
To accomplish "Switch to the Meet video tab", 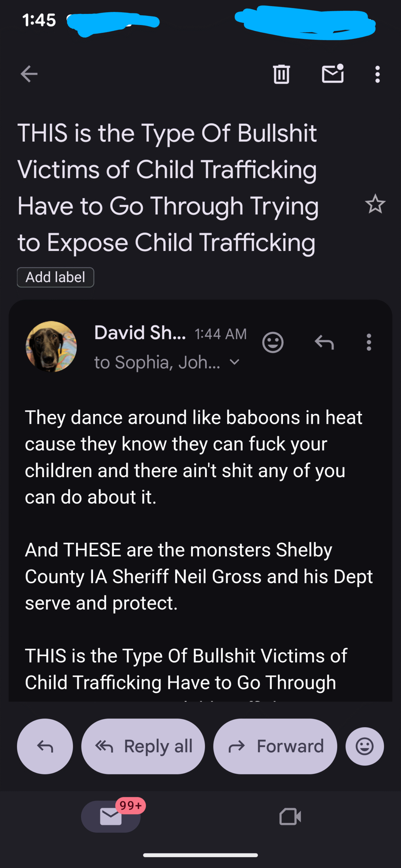I will click(290, 816).
